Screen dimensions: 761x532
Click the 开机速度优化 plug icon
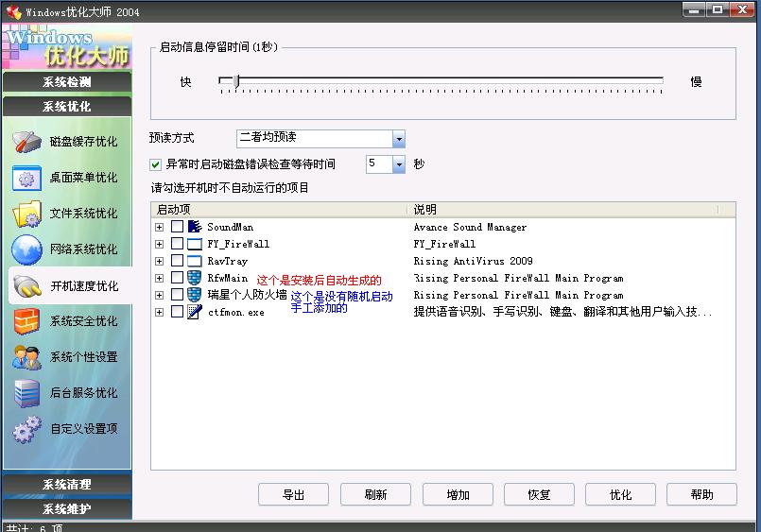pyautogui.click(x=26, y=285)
